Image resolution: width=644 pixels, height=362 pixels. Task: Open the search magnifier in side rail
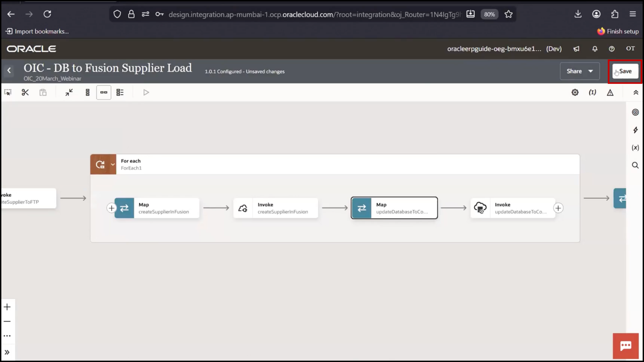[x=635, y=165]
